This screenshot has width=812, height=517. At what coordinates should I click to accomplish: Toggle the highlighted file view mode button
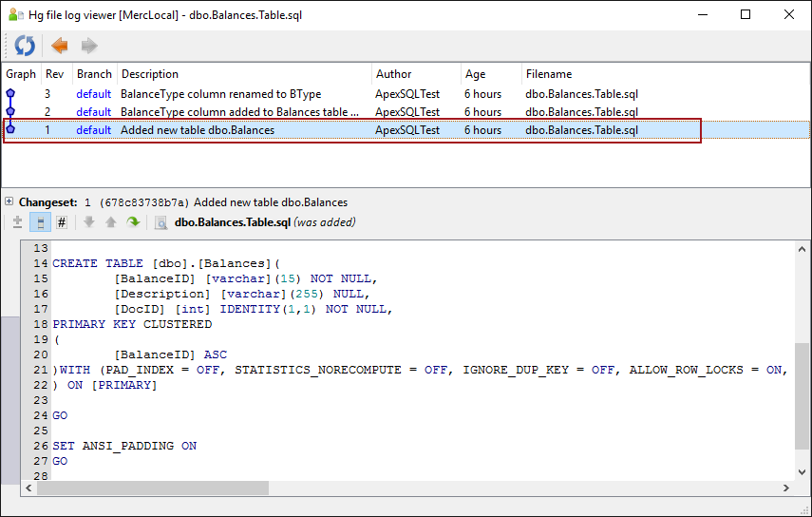point(39,222)
